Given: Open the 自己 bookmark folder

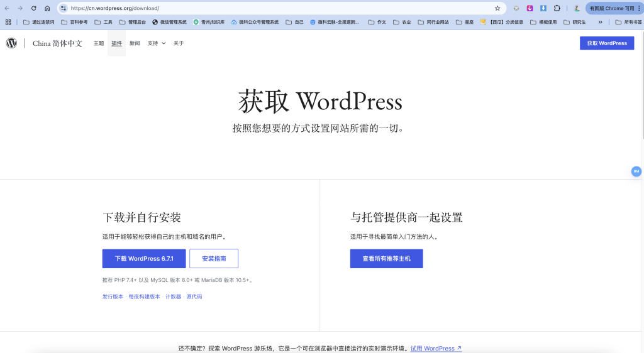Looking at the screenshot, I should pyautogui.click(x=294, y=22).
